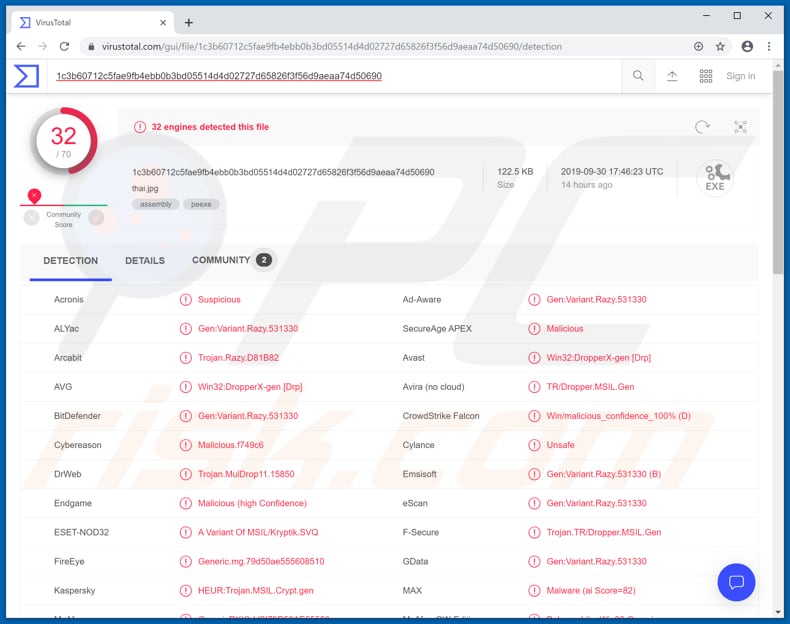This screenshot has width=790, height=624.
Task: Switch to the DETAILS tab
Action: 145,260
